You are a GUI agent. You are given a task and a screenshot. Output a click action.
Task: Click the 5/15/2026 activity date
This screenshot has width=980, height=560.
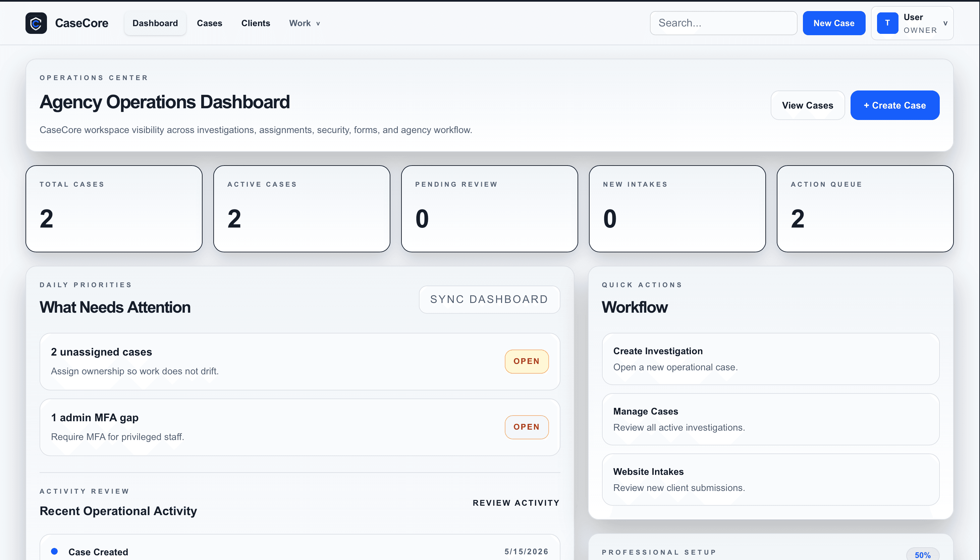click(x=526, y=551)
